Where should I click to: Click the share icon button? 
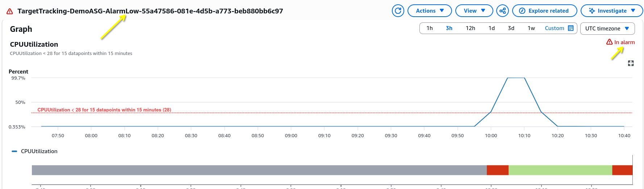click(502, 10)
